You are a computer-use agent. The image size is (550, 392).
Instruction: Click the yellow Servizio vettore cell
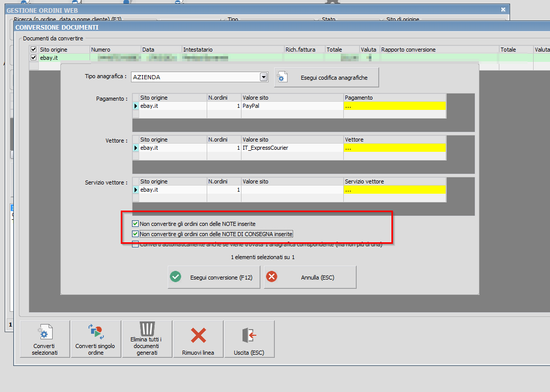click(x=394, y=190)
